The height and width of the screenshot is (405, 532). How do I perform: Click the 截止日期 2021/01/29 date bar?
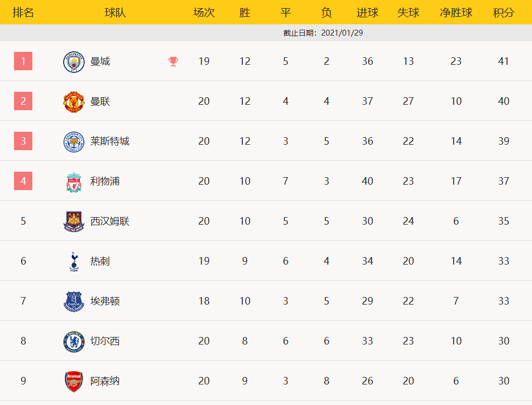click(x=323, y=33)
